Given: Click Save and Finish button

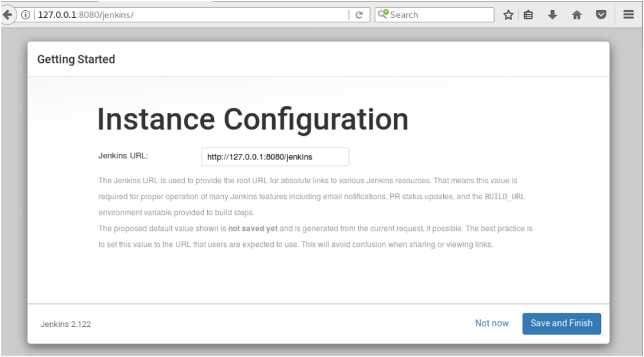Looking at the screenshot, I should point(561,324).
